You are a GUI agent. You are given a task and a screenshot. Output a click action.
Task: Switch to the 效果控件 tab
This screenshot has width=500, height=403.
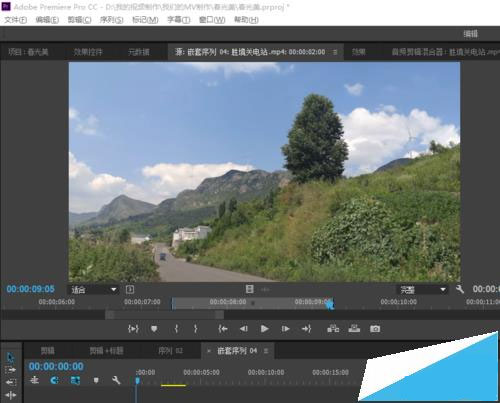[x=88, y=52]
